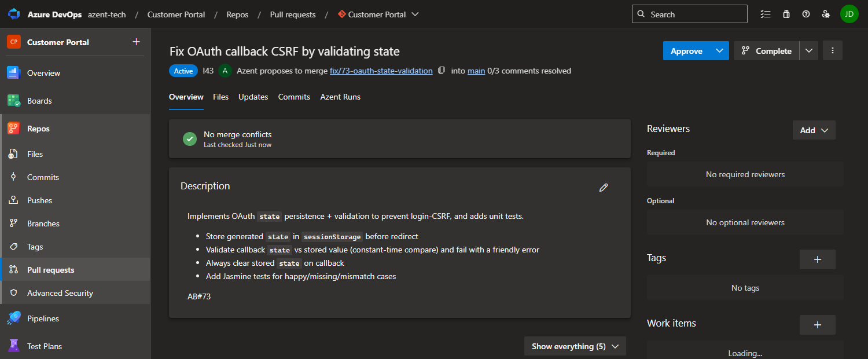Go to Customer Portal project breadcrumb
Viewport: 868px width, 359px height.
(176, 14)
